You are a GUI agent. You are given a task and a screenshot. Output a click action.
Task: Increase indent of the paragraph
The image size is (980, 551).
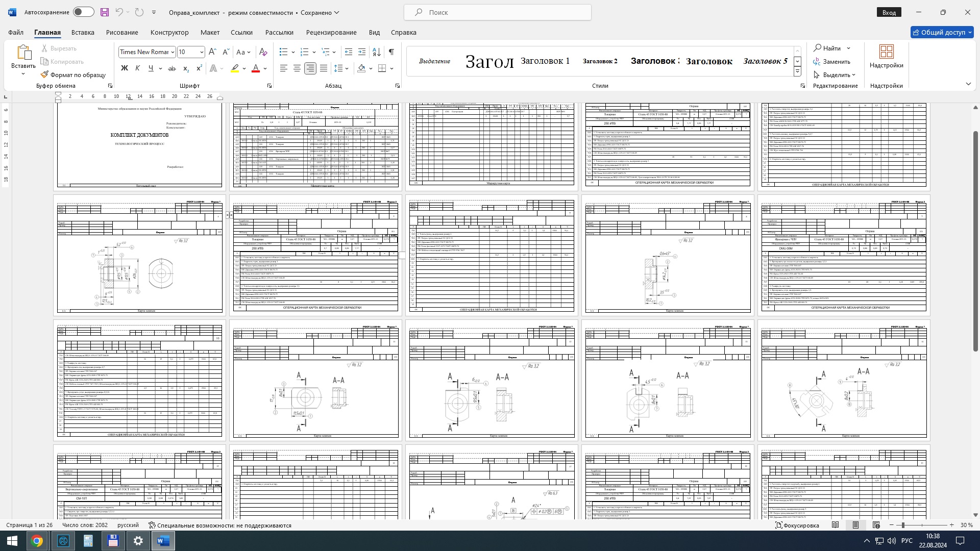point(362,52)
